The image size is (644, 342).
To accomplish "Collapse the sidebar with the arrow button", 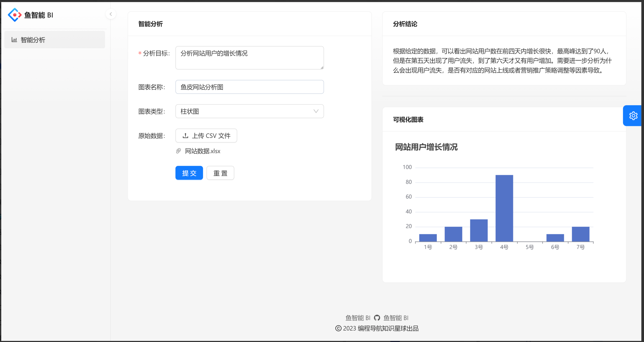I will (111, 14).
